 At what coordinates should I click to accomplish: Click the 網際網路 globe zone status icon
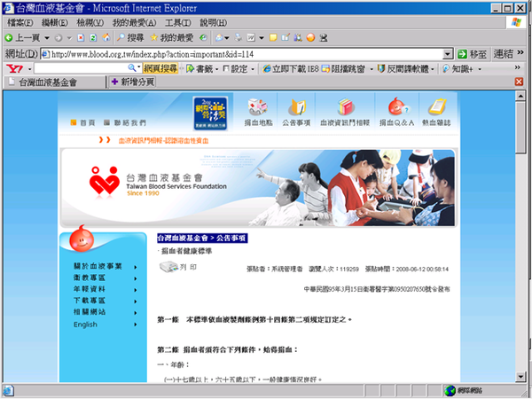450,390
